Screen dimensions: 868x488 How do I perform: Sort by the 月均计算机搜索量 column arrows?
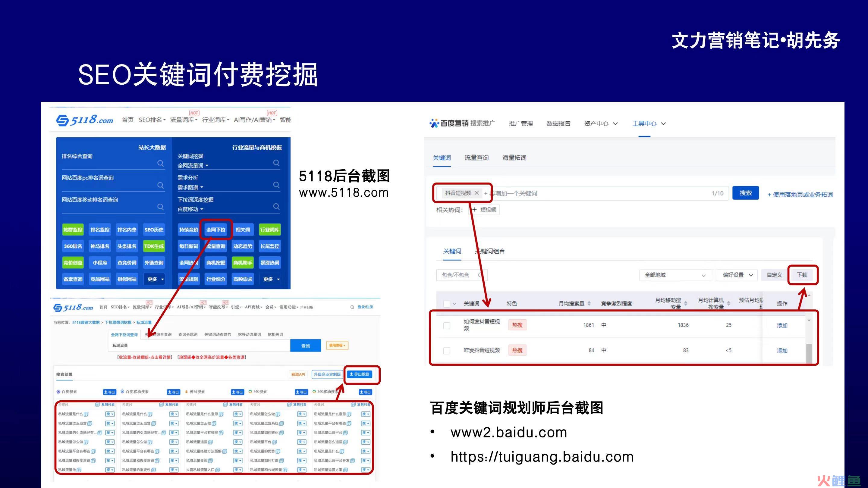pyautogui.click(x=728, y=303)
